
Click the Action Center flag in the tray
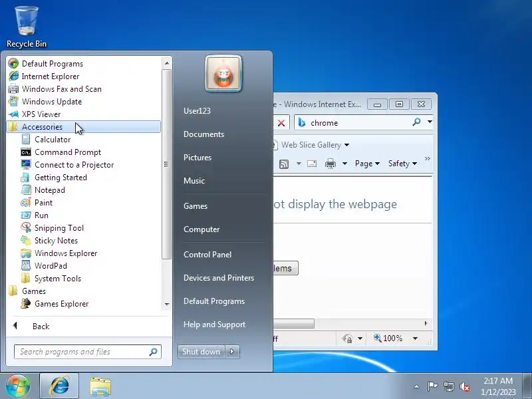pos(432,386)
